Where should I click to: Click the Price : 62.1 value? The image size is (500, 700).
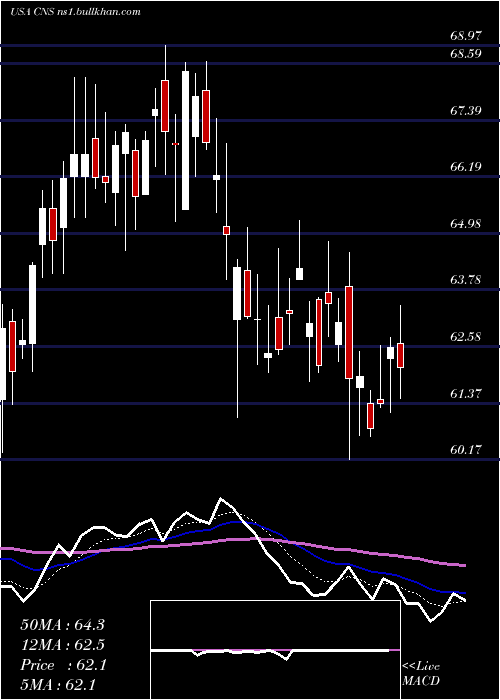(x=63, y=665)
